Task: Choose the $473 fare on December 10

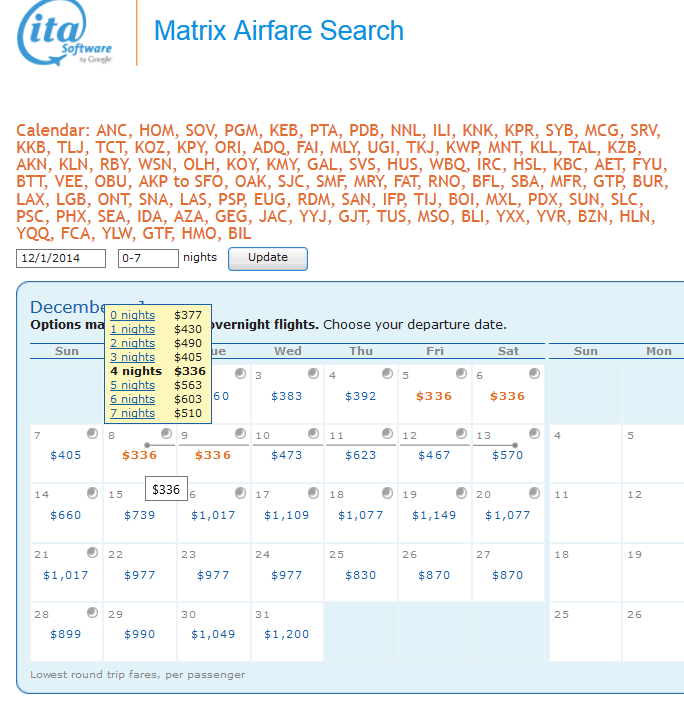Action: (x=286, y=455)
